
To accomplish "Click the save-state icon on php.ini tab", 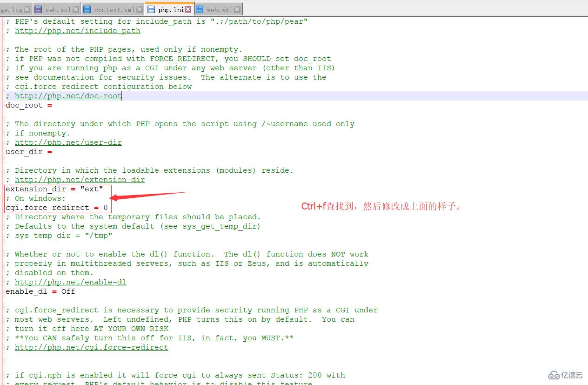I will coord(151,9).
